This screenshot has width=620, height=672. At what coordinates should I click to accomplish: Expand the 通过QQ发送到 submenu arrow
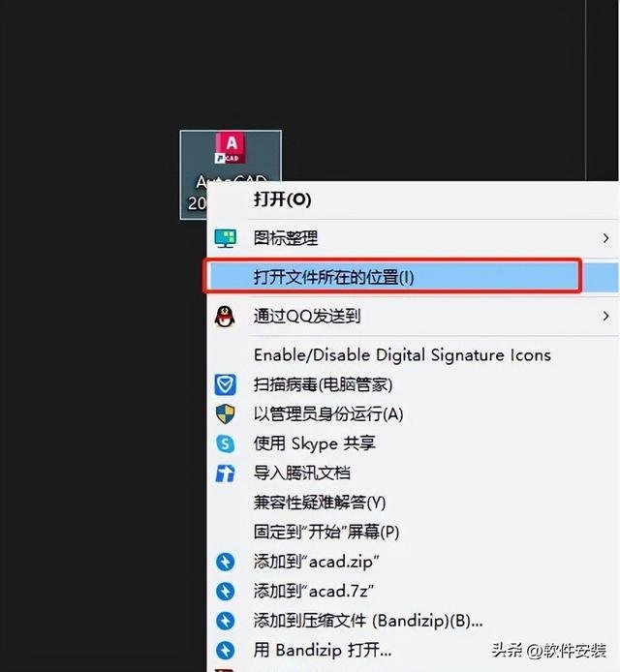pyautogui.click(x=605, y=317)
